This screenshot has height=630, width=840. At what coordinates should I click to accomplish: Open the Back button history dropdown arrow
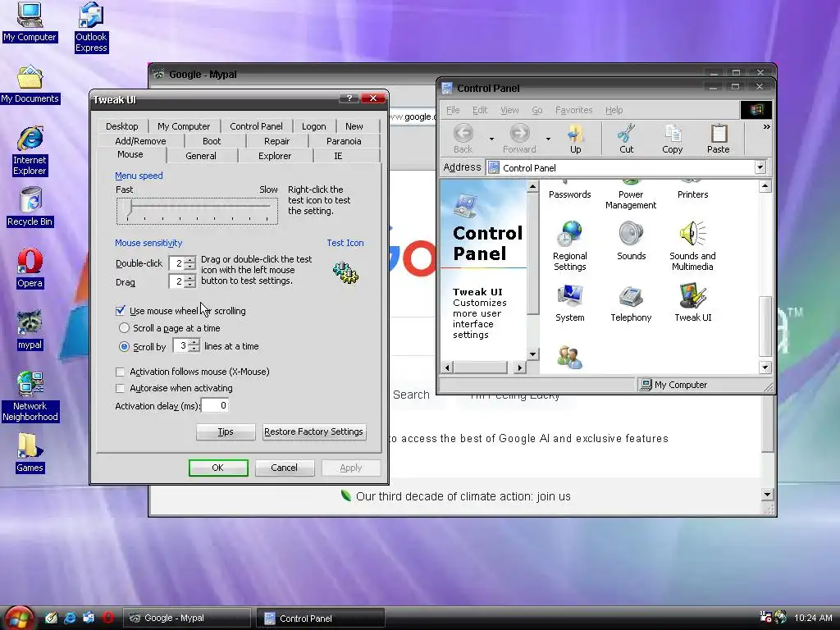pyautogui.click(x=491, y=139)
